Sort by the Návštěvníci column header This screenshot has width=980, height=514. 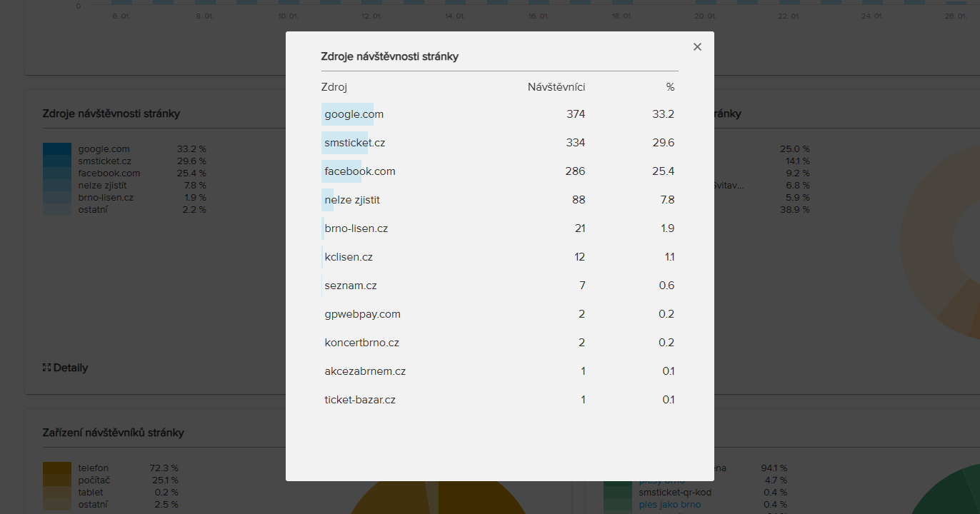(x=556, y=87)
